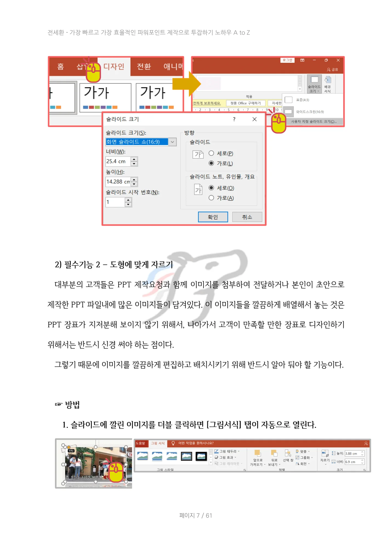Screen dimensions: 392x554
Task: Click the 자르기 crop tool
Action: (x=325, y=457)
